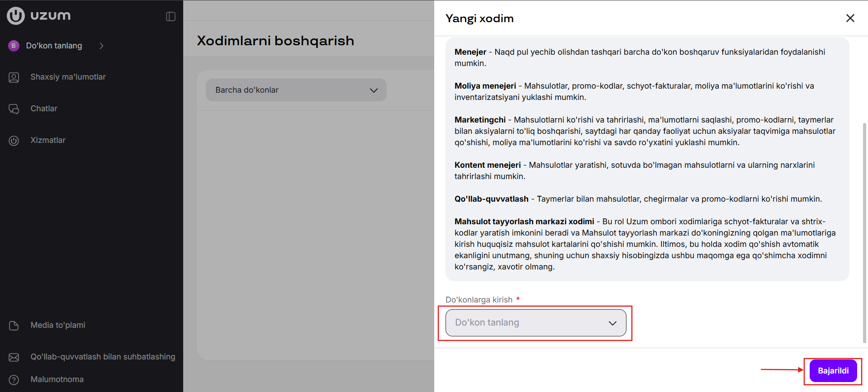
Task: Open the Chatlar menu item
Action: coord(44,109)
